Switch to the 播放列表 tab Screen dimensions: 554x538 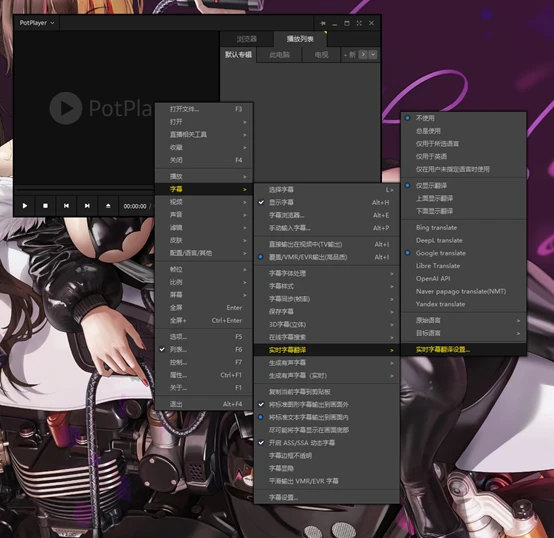pyautogui.click(x=300, y=39)
